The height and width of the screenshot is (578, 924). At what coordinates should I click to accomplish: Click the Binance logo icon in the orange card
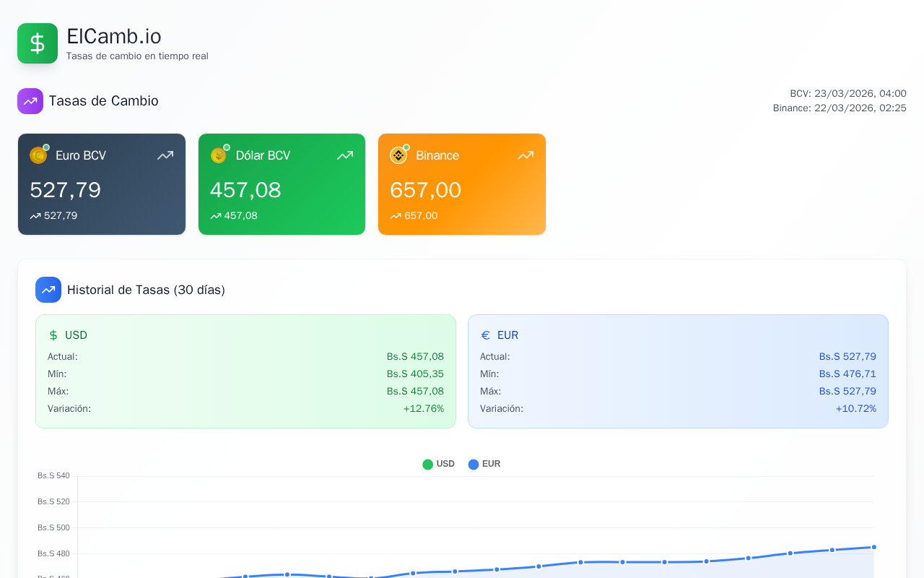point(398,155)
